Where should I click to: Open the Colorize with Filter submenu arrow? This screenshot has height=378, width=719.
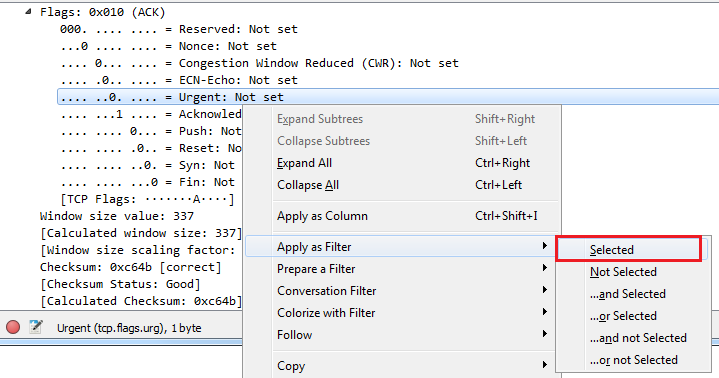point(544,312)
